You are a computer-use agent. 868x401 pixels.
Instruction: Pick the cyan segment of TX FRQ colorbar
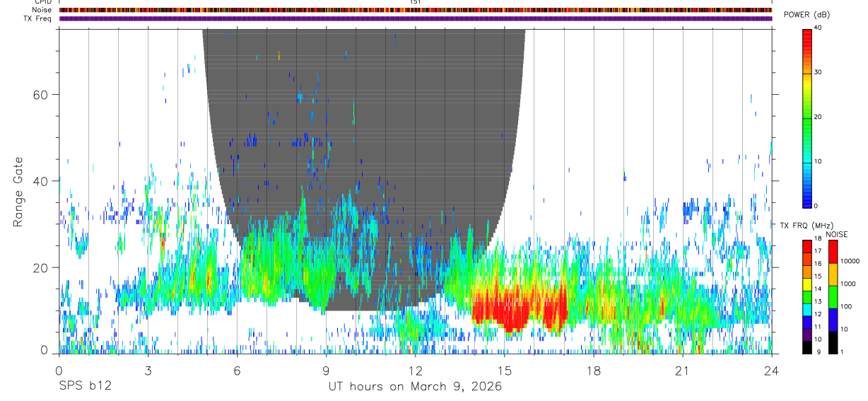[x=807, y=309]
